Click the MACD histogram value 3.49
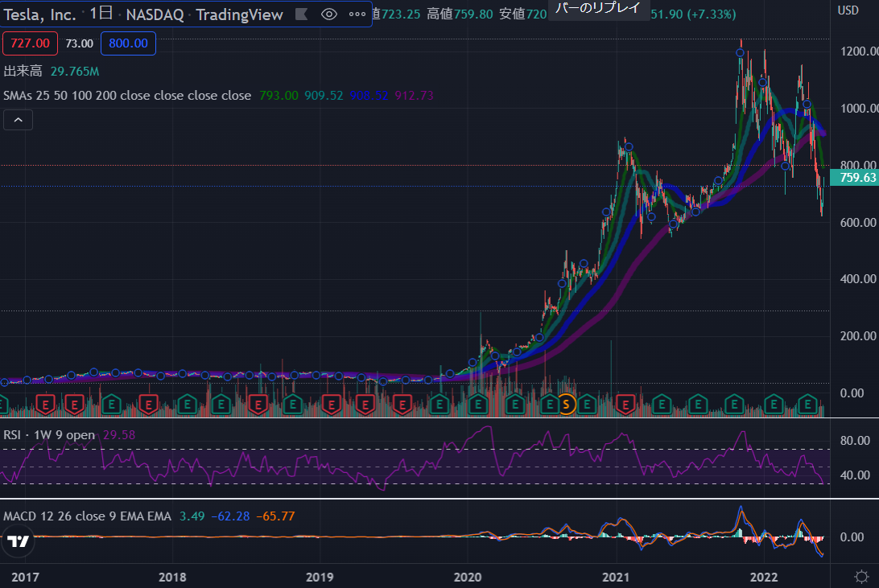879x588 pixels. (192, 516)
